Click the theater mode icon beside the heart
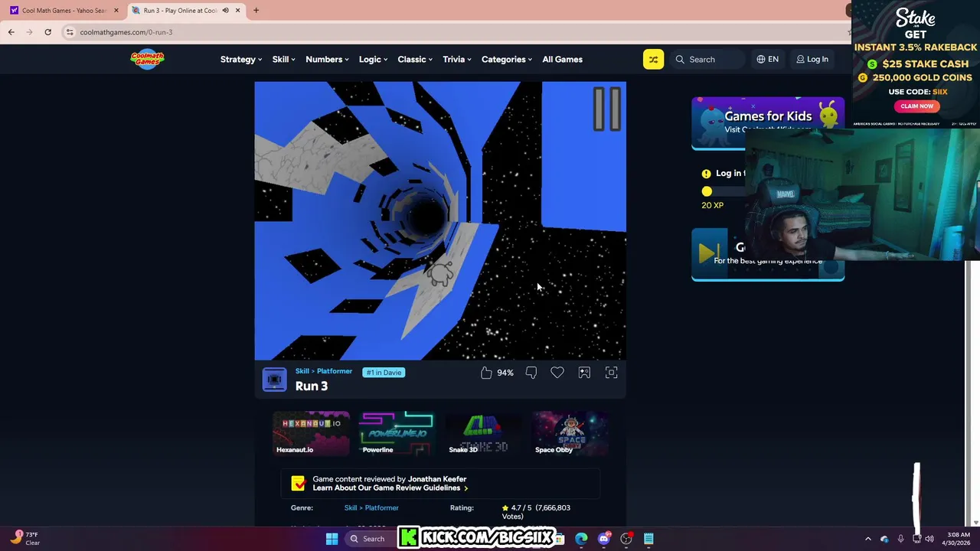 584,373
